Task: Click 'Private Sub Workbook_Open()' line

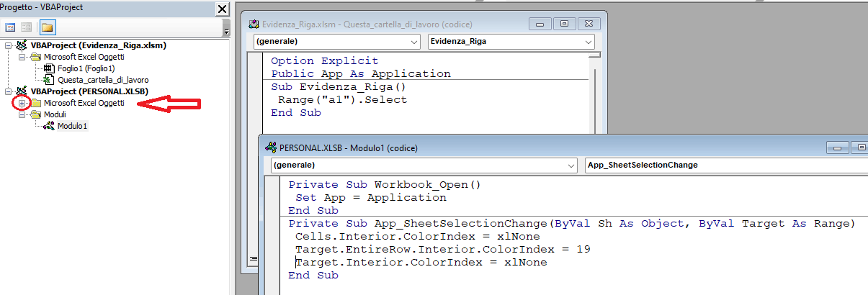Action: tap(384, 185)
